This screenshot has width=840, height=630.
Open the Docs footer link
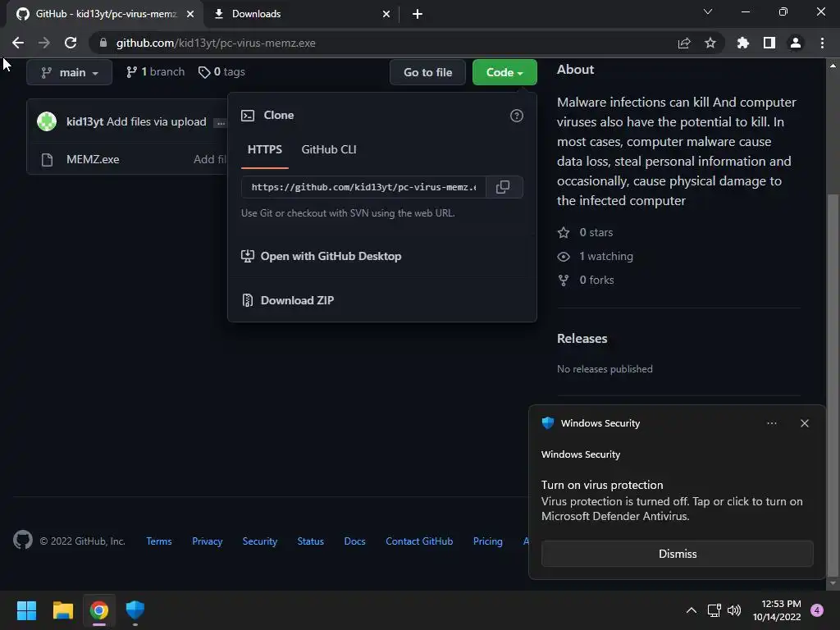coord(354,541)
